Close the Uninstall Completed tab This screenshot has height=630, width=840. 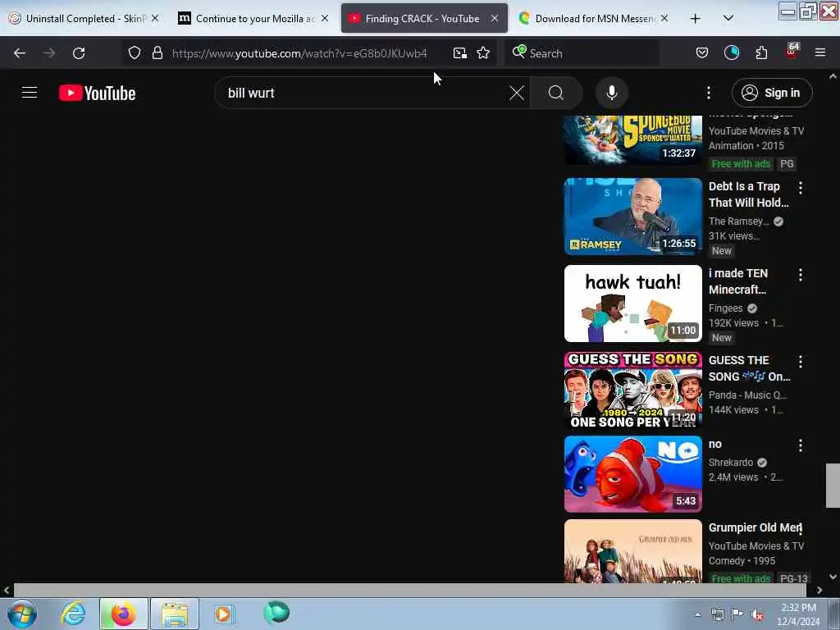click(155, 18)
